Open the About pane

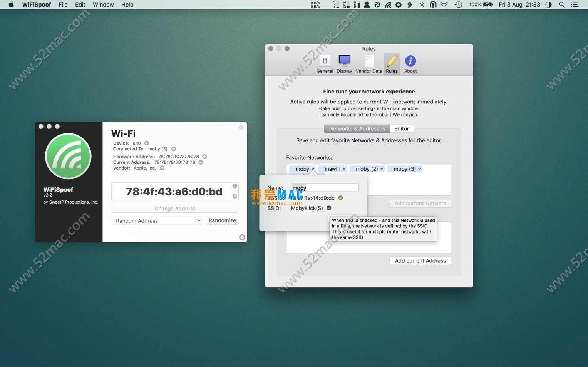tap(410, 64)
